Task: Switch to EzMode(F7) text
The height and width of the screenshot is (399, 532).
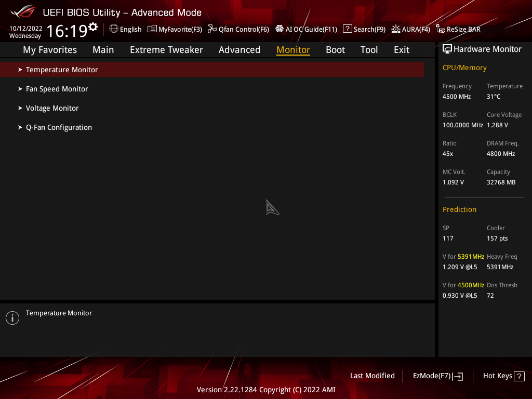Action: point(432,376)
